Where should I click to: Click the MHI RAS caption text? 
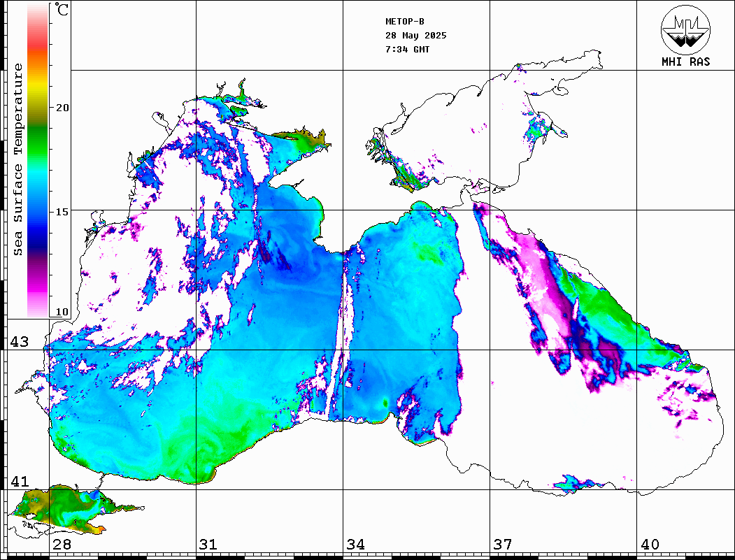point(685,62)
